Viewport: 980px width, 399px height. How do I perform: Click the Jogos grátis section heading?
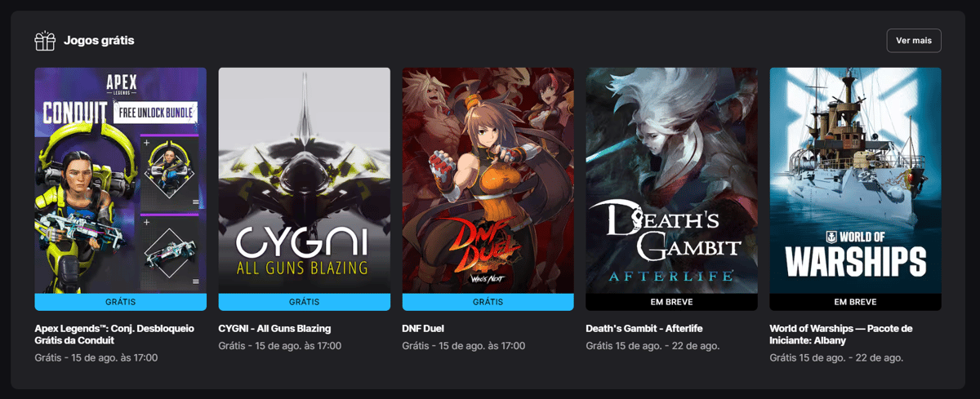point(99,40)
